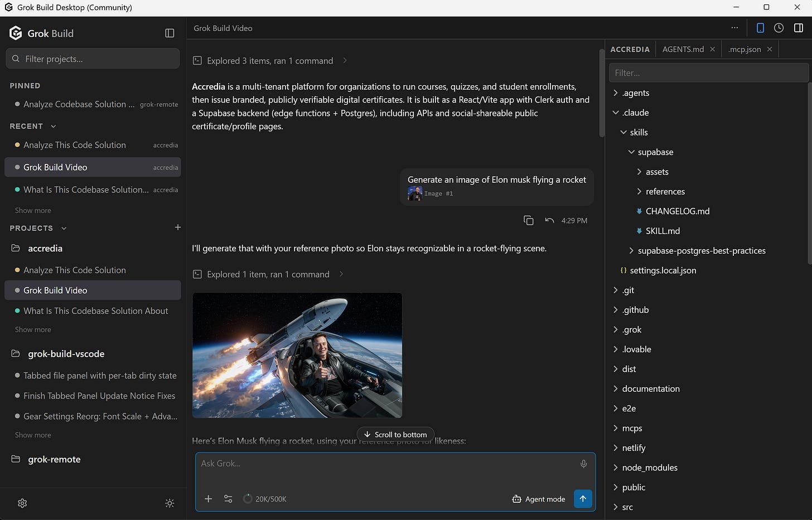Expand Explored 3 items, ran 1 command
The height and width of the screenshot is (520, 812).
tap(270, 61)
